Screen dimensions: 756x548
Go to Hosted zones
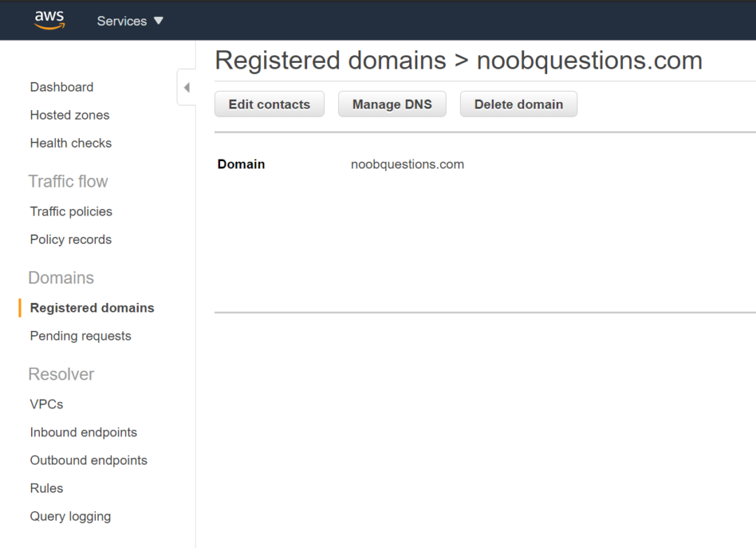click(x=69, y=115)
